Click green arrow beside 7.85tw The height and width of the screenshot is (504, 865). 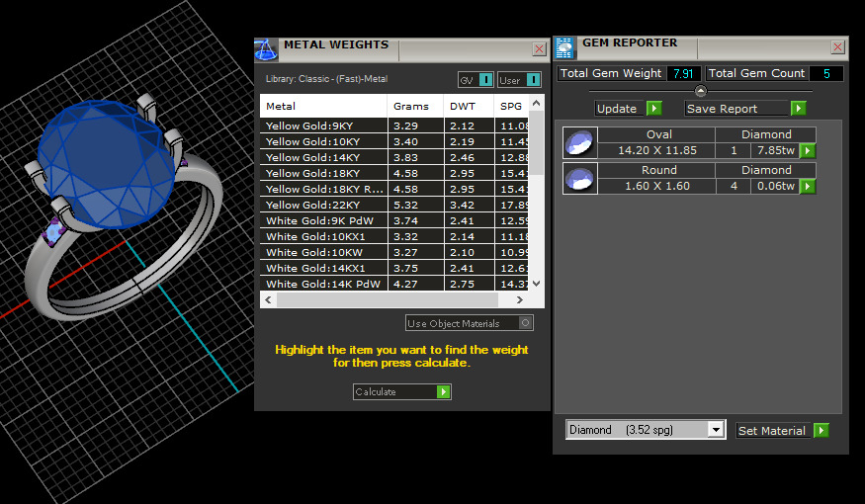(x=808, y=150)
